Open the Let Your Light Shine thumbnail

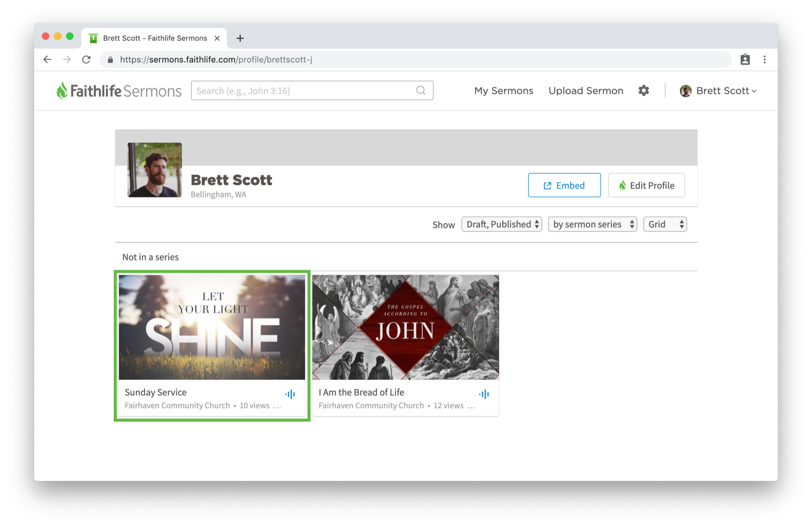point(212,327)
